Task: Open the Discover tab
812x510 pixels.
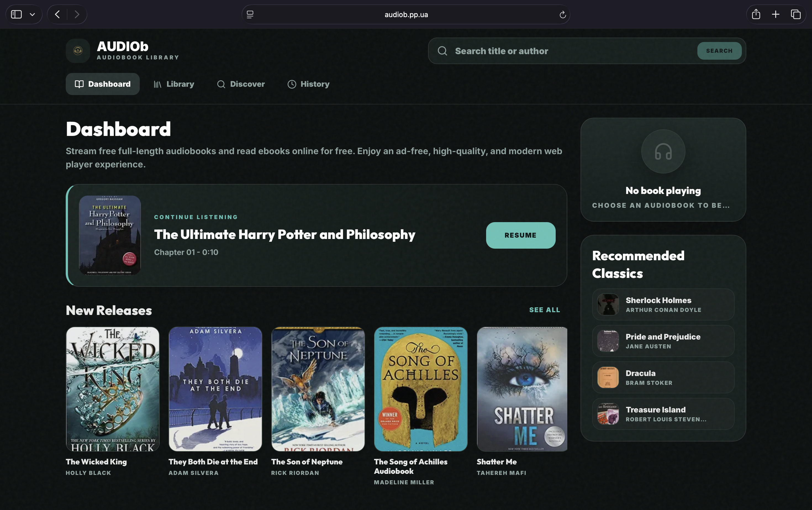Action: (x=241, y=84)
